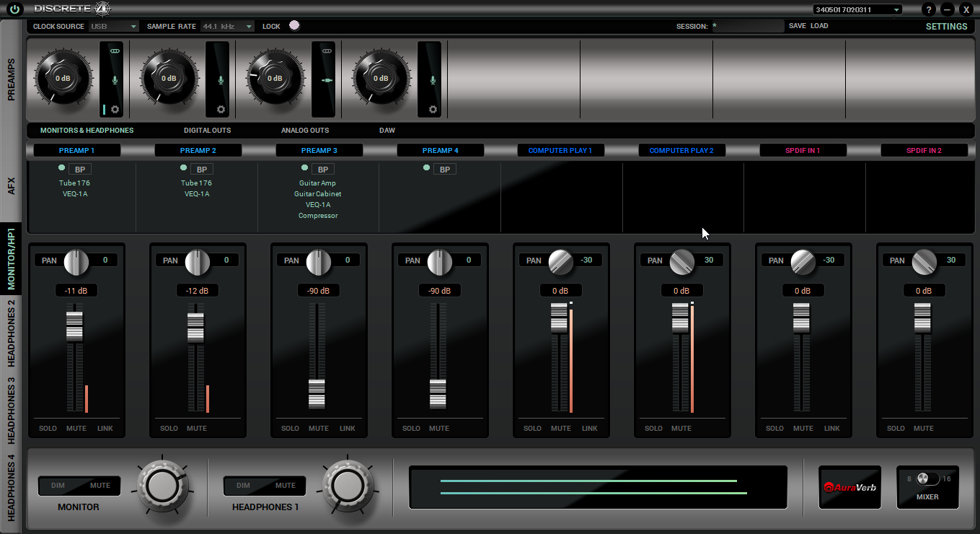Select the DAW tab
Screen dimensions: 980x534
[387, 131]
